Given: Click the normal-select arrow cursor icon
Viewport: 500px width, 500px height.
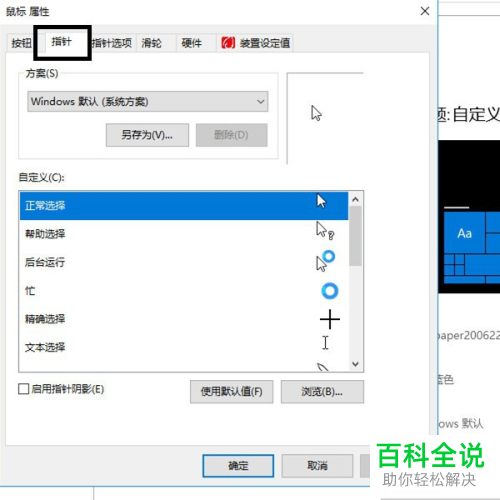Looking at the screenshot, I should tap(321, 201).
